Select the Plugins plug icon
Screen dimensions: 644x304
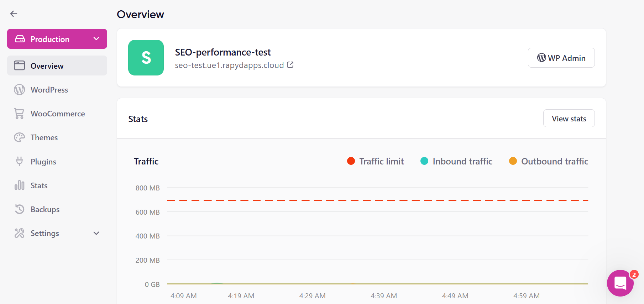point(20,161)
